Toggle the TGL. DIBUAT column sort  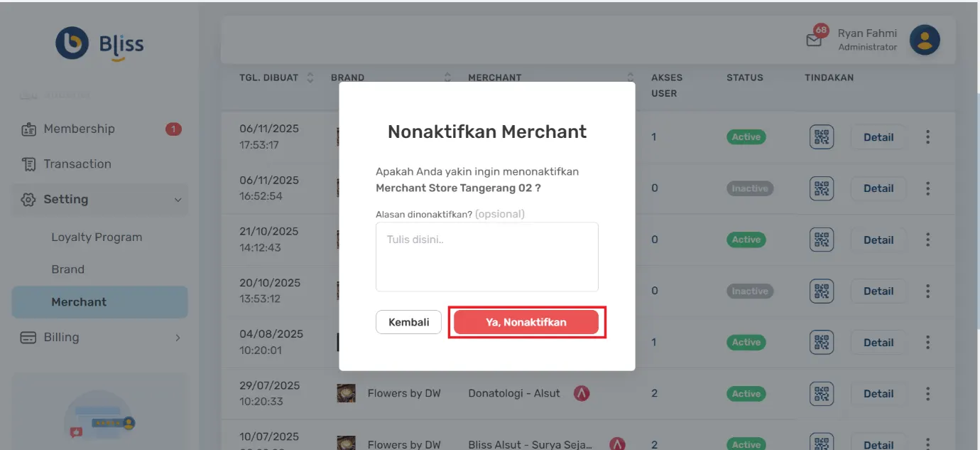point(310,77)
